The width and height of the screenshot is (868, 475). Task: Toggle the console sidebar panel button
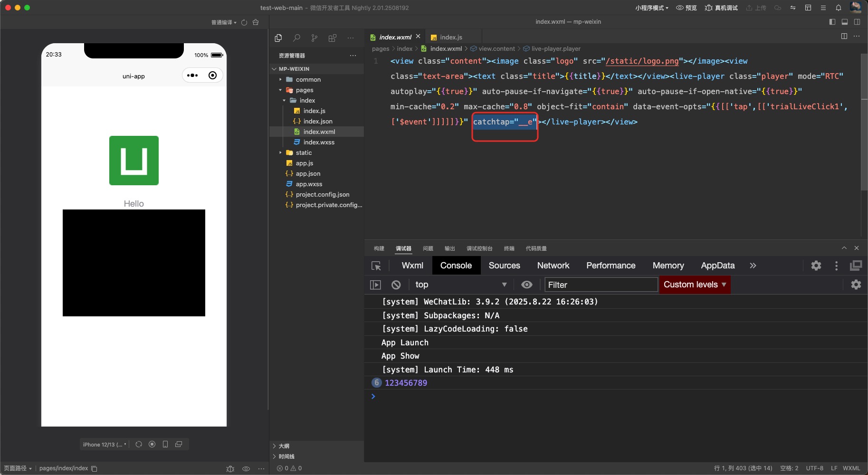(375, 285)
